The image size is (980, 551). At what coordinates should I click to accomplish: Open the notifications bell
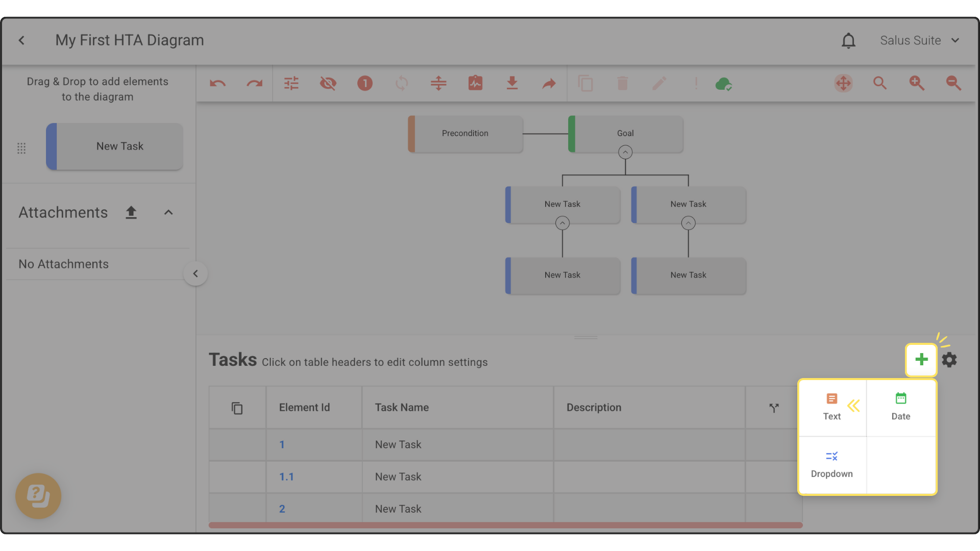tap(848, 40)
